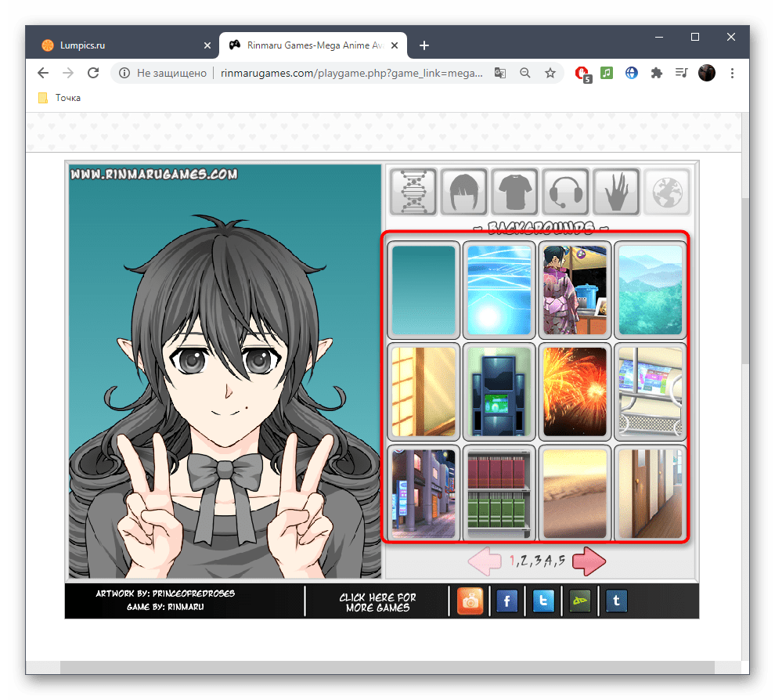Screen dimensions: 775x700
Task: Open the DNA genetics category
Action: point(413,192)
